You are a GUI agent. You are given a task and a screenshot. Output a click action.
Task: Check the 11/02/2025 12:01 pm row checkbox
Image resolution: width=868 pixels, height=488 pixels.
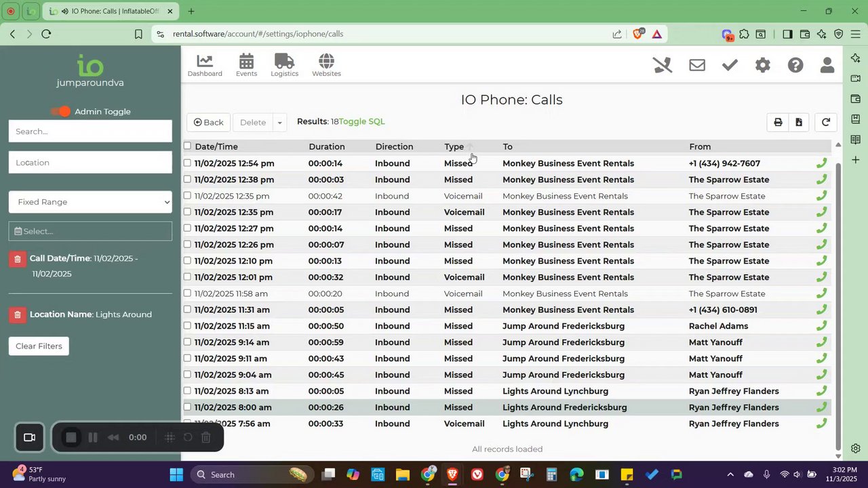187,277
